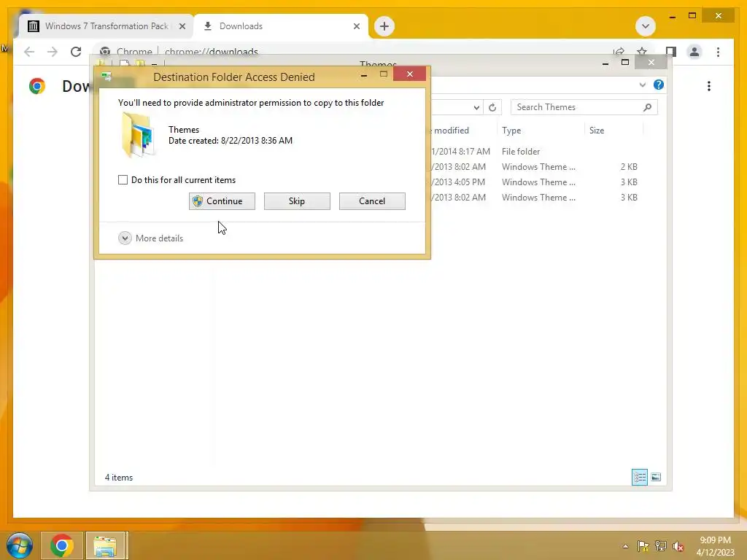Open the taskbar clock and date
The height and width of the screenshot is (560, 747).
pos(716,545)
